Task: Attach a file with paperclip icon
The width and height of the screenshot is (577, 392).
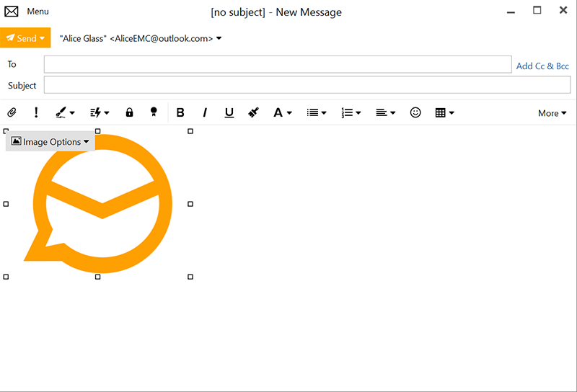Action: point(12,112)
